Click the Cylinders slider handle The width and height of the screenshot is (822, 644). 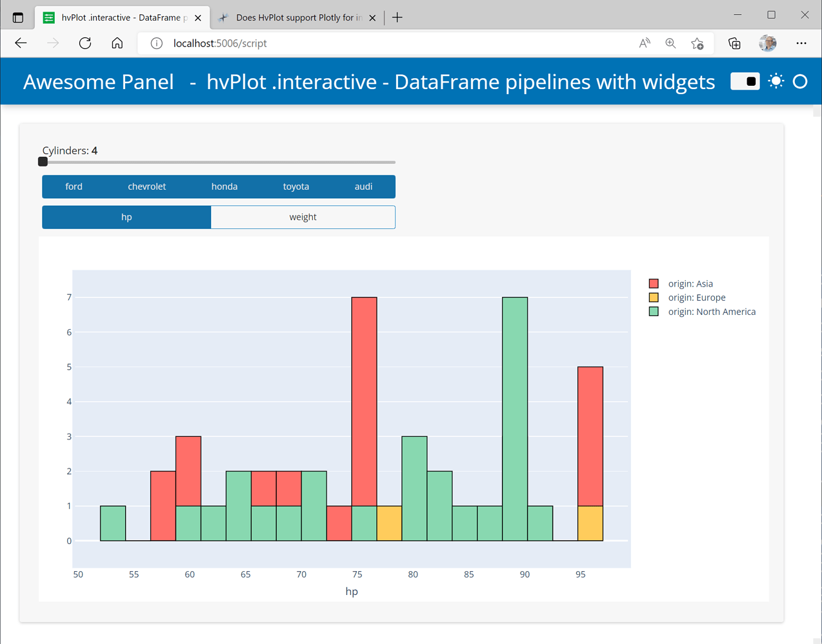click(43, 162)
